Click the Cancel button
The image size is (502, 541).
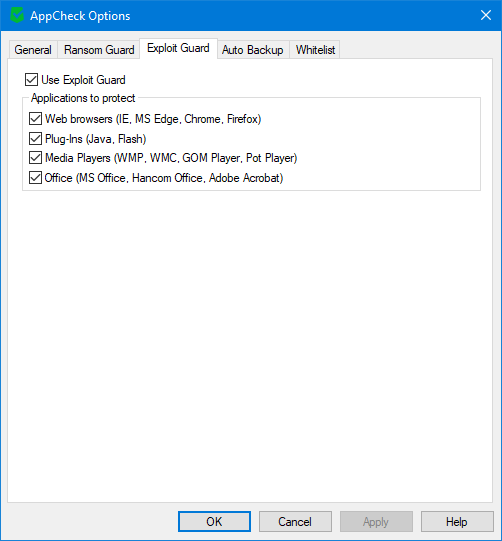coord(295,521)
